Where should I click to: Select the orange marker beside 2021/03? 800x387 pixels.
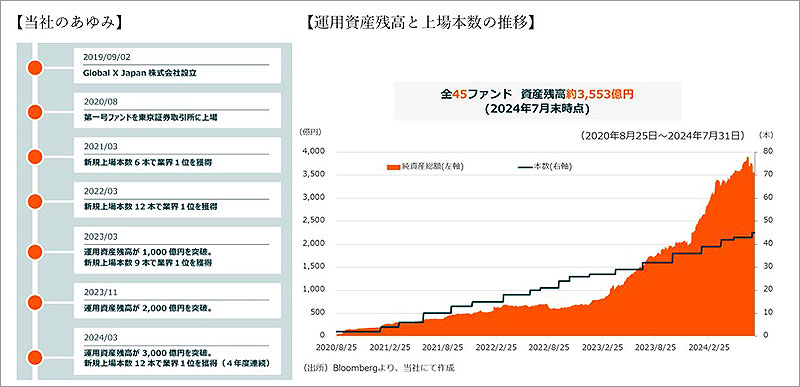tap(35, 156)
